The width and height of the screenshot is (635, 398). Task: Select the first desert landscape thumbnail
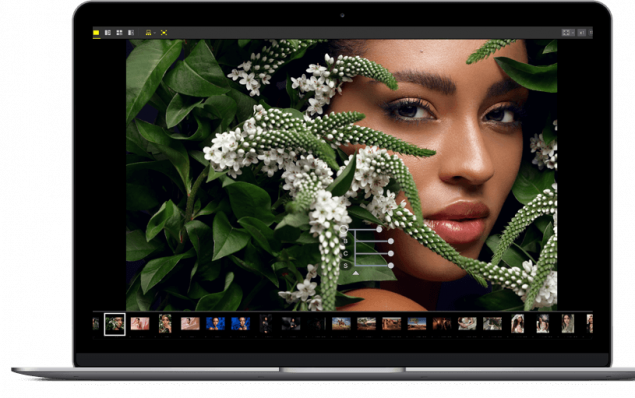pos(341,324)
